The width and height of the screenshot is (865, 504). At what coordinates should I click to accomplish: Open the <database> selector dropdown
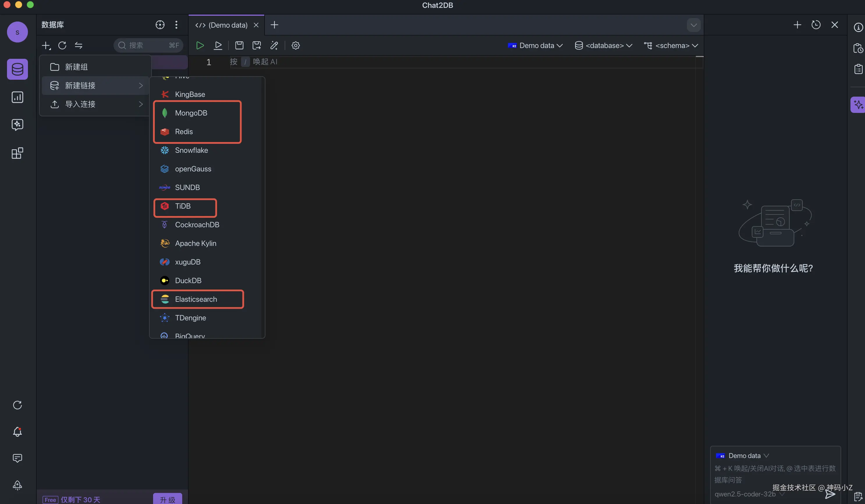[604, 46]
